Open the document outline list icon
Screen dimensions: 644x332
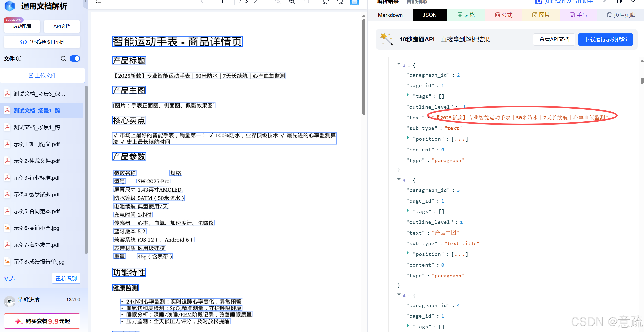99,2
